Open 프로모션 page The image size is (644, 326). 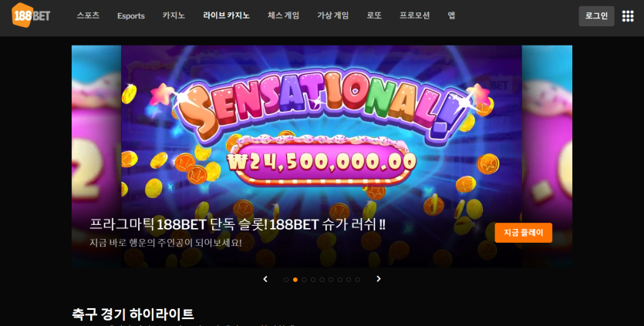coord(415,15)
